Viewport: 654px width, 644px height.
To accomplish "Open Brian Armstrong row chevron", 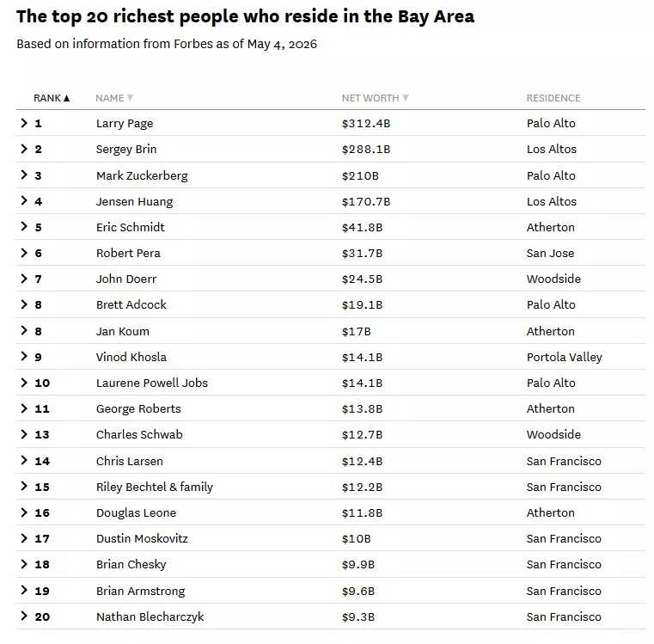I will click(x=24, y=590).
